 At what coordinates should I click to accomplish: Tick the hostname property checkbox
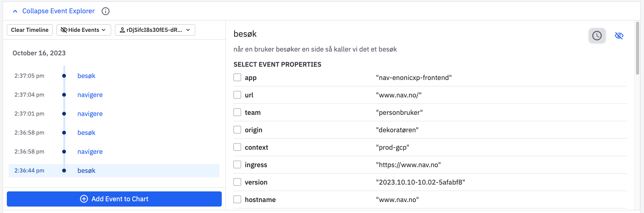237,200
